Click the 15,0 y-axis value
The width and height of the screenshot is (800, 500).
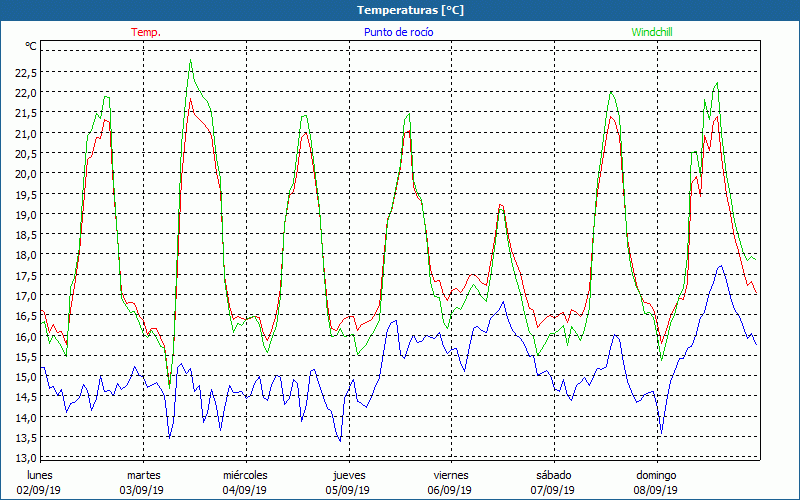tap(26, 377)
